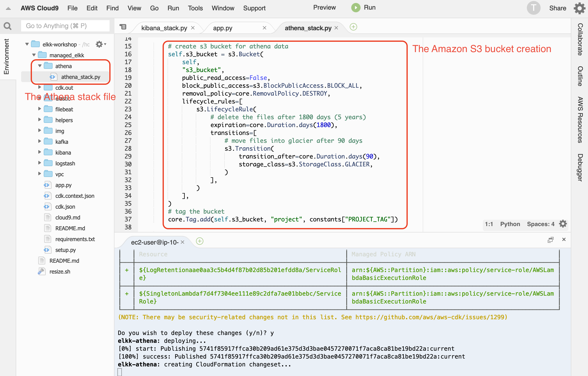
Task: Click the Preview button
Action: point(324,8)
